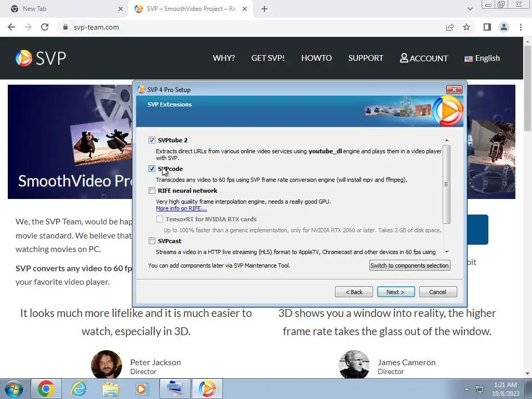Open the HOWTO menu item

(x=316, y=58)
